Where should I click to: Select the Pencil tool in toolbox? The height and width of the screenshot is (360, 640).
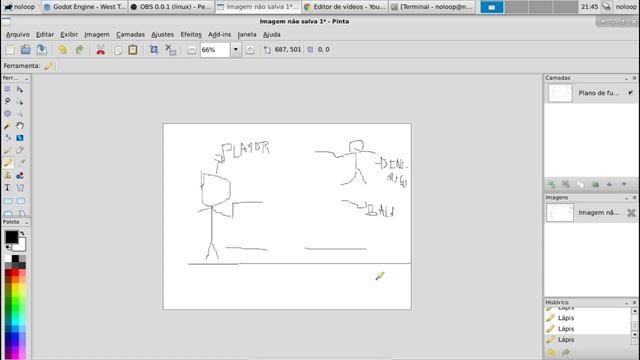pos(7,163)
